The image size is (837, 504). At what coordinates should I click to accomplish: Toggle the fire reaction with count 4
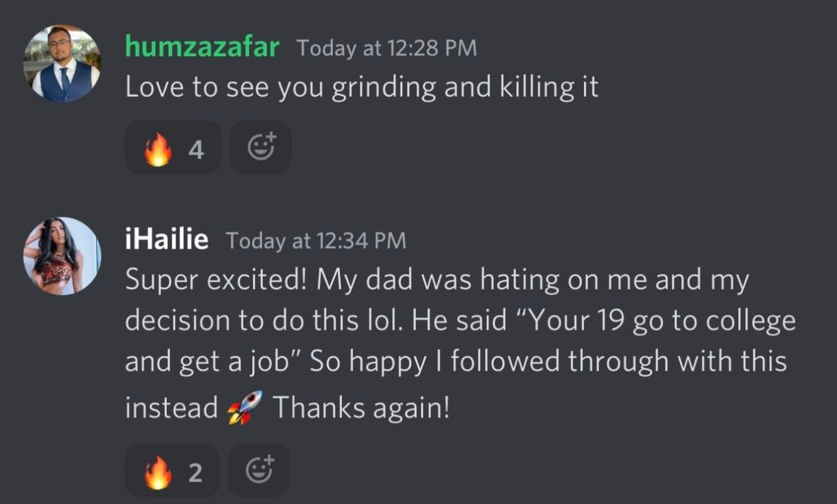pyautogui.click(x=173, y=147)
